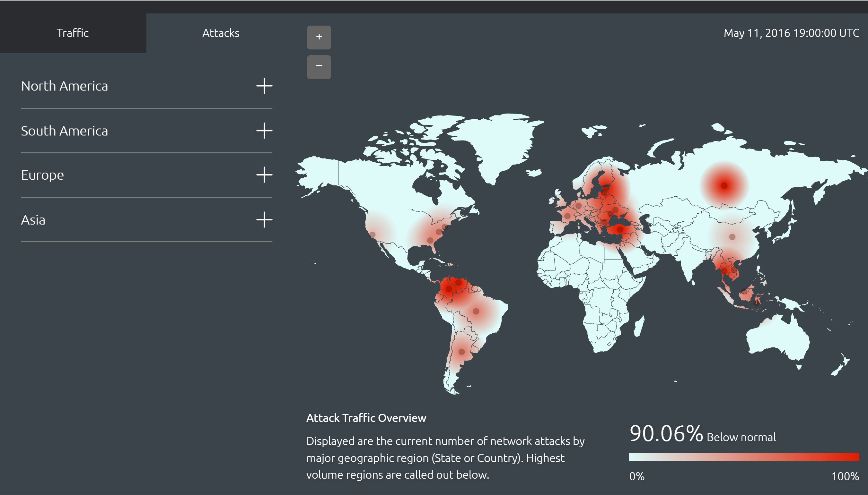Switch to the Traffic tab
This screenshot has width=868, height=495.
click(73, 33)
